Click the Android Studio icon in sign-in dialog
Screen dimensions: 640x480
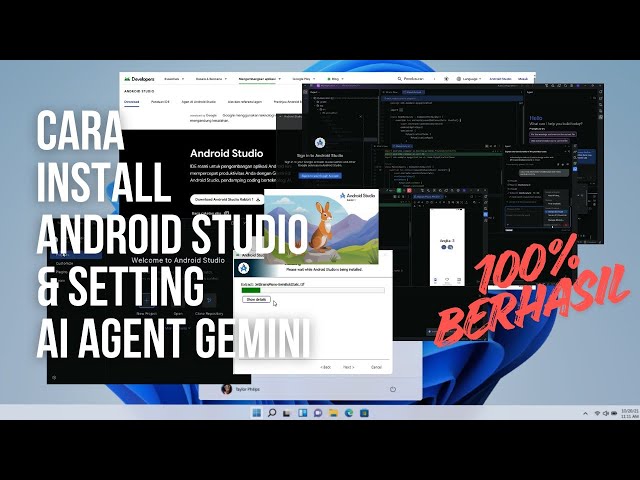pyautogui.click(x=320, y=142)
